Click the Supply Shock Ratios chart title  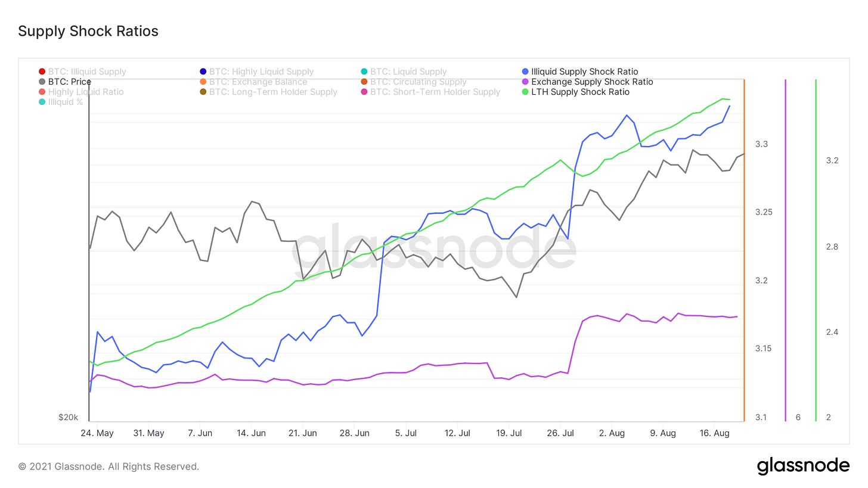(88, 31)
